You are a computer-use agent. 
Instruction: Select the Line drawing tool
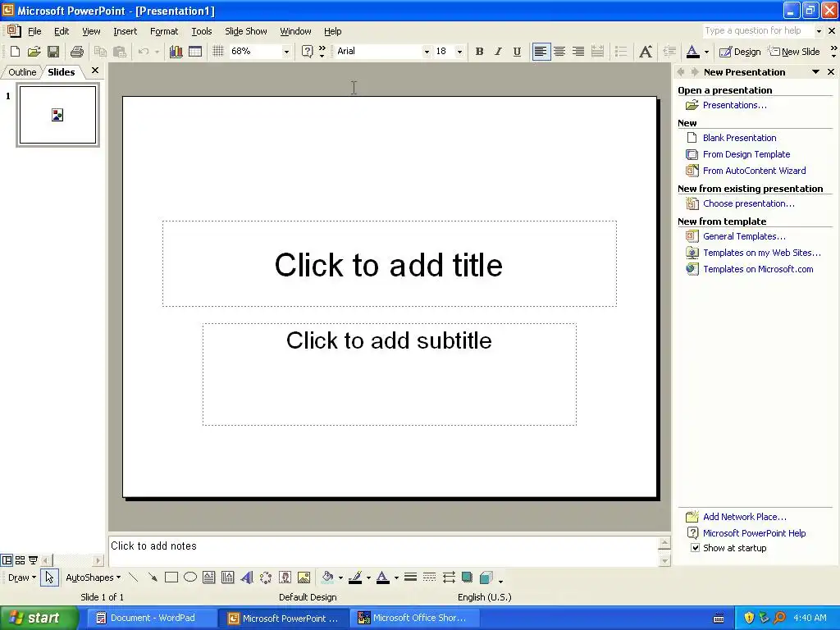click(134, 577)
